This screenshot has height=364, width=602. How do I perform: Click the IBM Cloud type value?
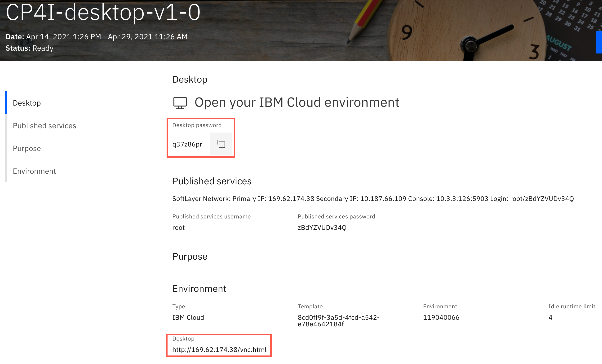coord(188,317)
